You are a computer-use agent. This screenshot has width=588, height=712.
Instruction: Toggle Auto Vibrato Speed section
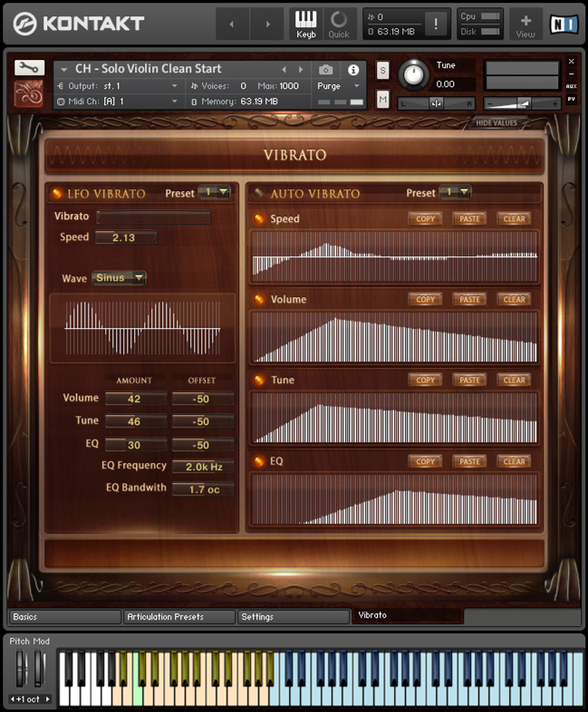(259, 219)
